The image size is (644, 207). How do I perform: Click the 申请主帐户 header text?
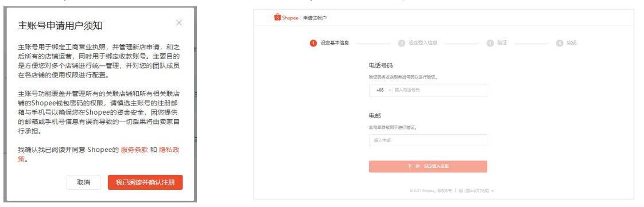[x=315, y=18]
